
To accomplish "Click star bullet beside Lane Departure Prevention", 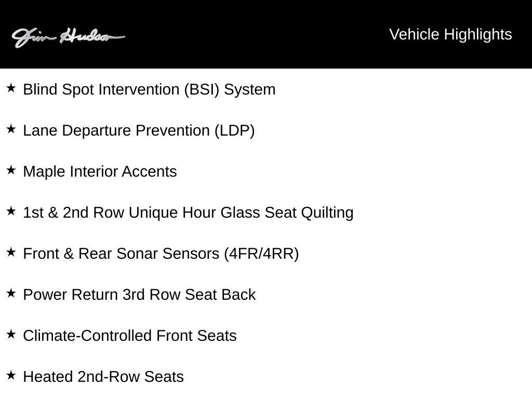I will [x=11, y=129].
